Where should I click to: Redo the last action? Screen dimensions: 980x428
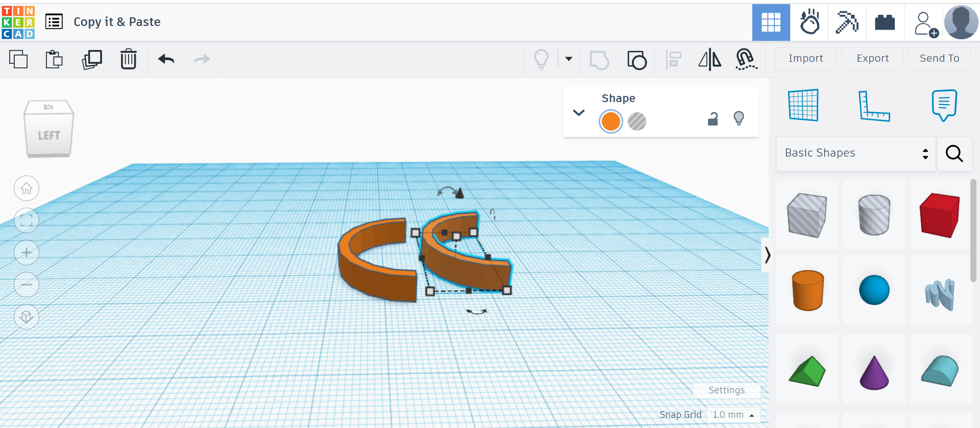click(x=202, y=59)
